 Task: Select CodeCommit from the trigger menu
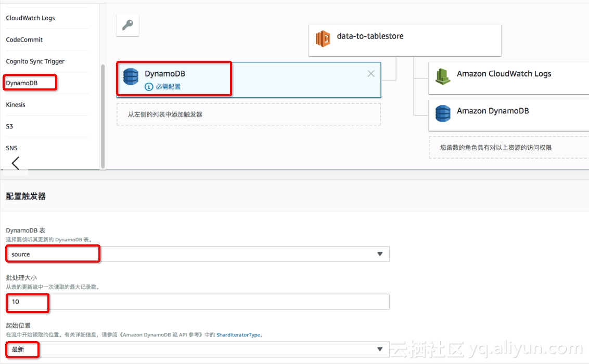tap(24, 39)
